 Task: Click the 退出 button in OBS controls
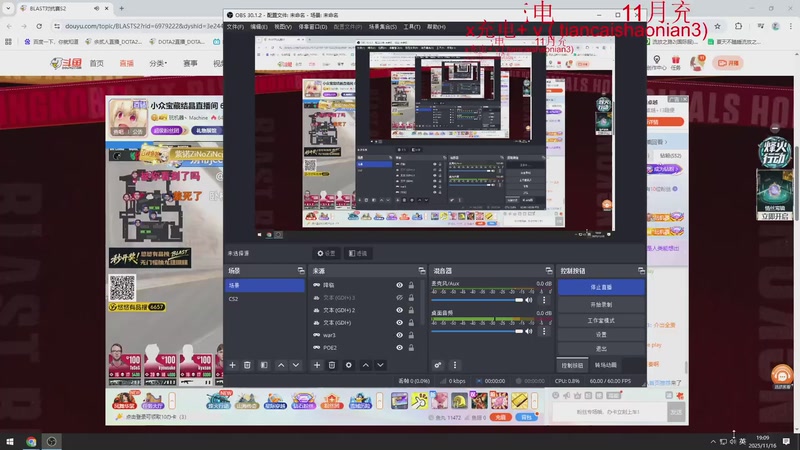[601, 349]
